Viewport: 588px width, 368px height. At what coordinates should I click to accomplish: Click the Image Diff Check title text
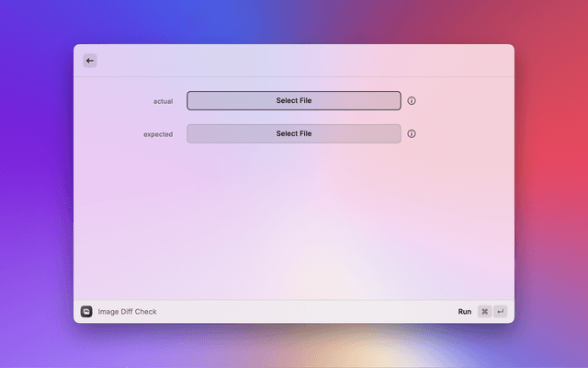click(x=127, y=312)
